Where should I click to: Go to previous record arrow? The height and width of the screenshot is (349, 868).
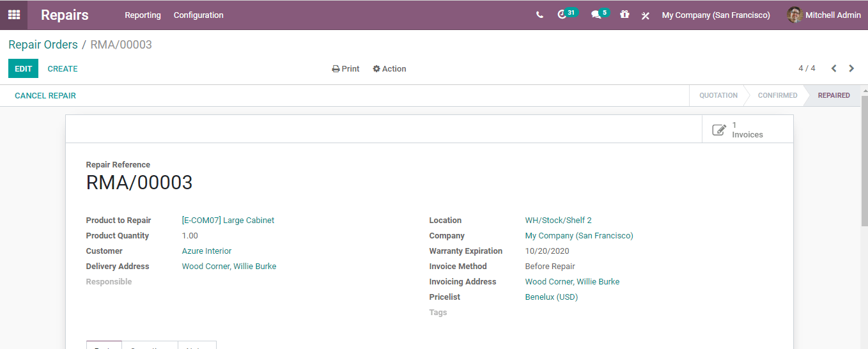833,68
